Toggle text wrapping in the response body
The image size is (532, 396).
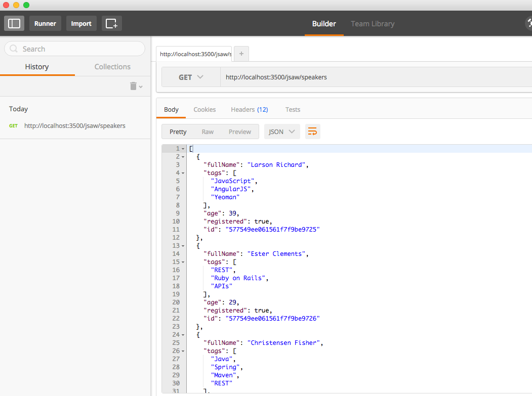[x=312, y=131]
